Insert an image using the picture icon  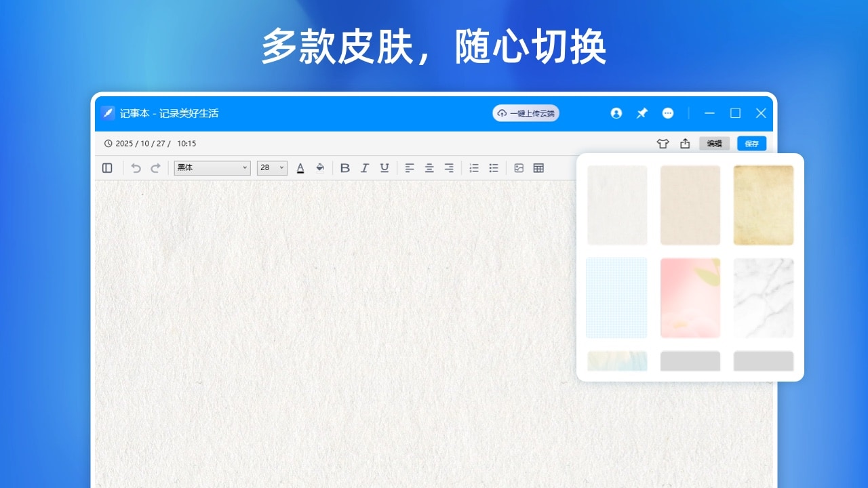point(519,167)
